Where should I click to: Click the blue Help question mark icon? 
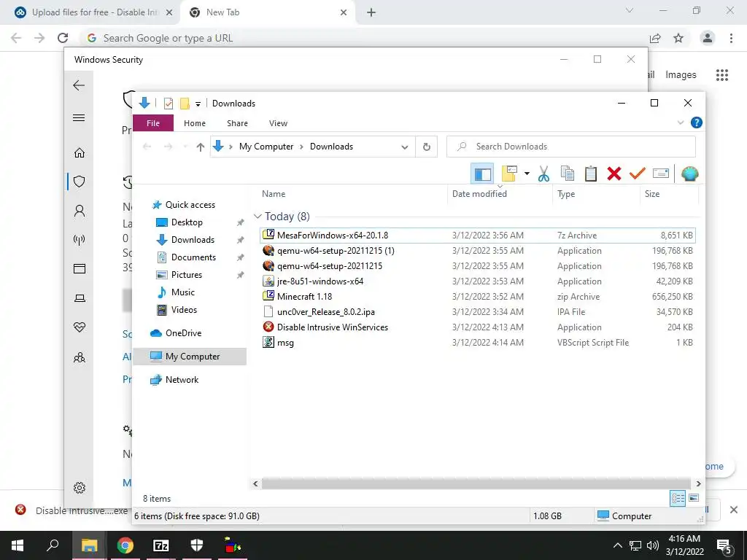(x=696, y=122)
